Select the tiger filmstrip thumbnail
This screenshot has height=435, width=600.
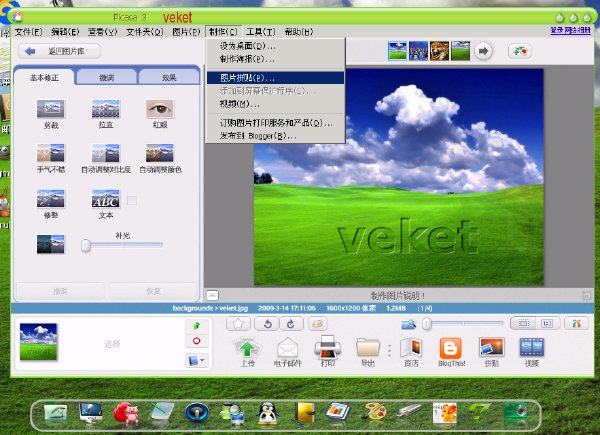pyautogui.click(x=439, y=51)
